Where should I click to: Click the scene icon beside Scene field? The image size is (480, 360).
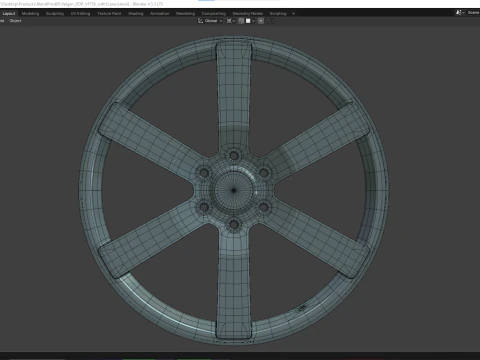coord(460,13)
